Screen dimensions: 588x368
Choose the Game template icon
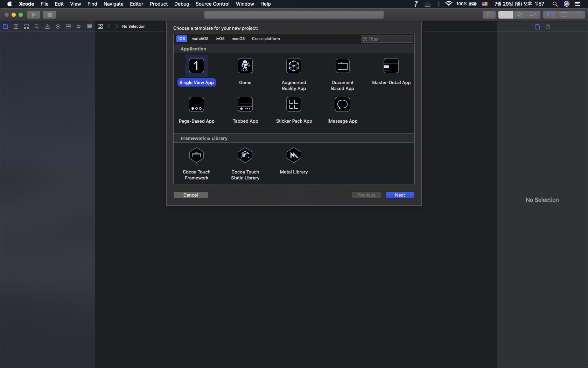[x=245, y=66]
